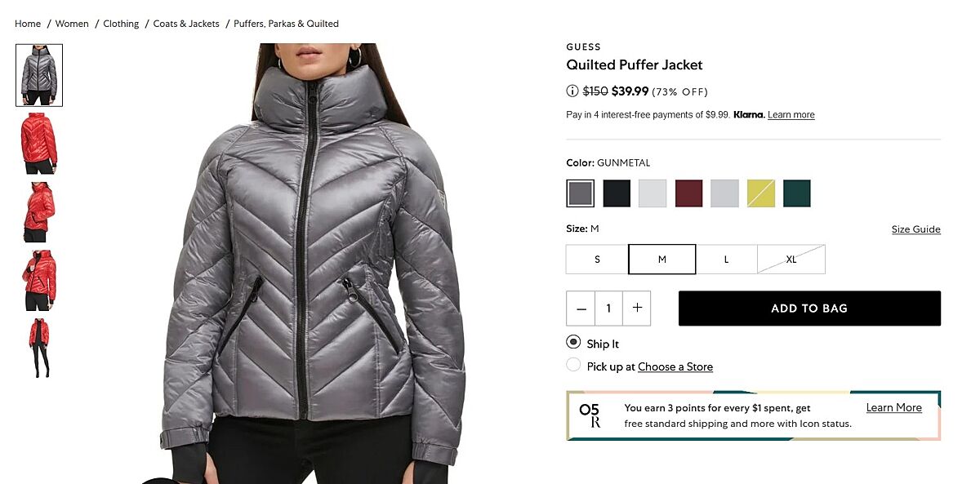Viewport: 980px width, 484px height.
Task: Pick the black color swatch
Action: 617,193
